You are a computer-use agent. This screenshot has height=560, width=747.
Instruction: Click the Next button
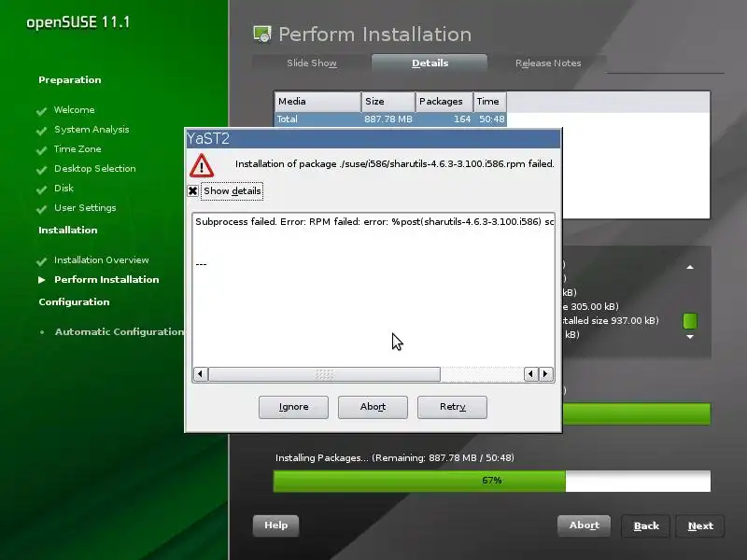[700, 525]
